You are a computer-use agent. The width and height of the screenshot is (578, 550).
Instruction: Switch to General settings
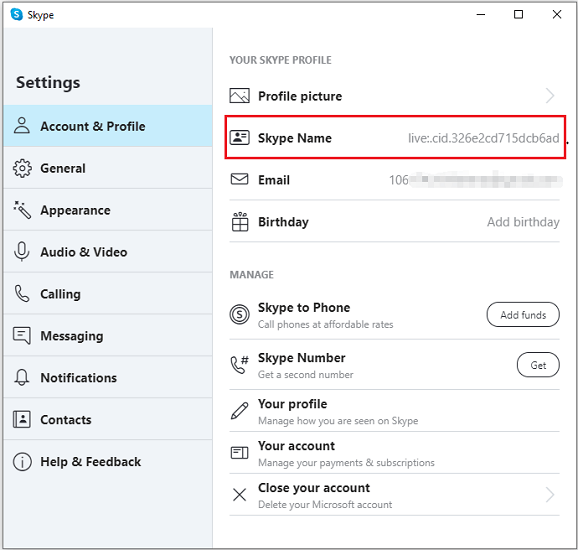108,168
